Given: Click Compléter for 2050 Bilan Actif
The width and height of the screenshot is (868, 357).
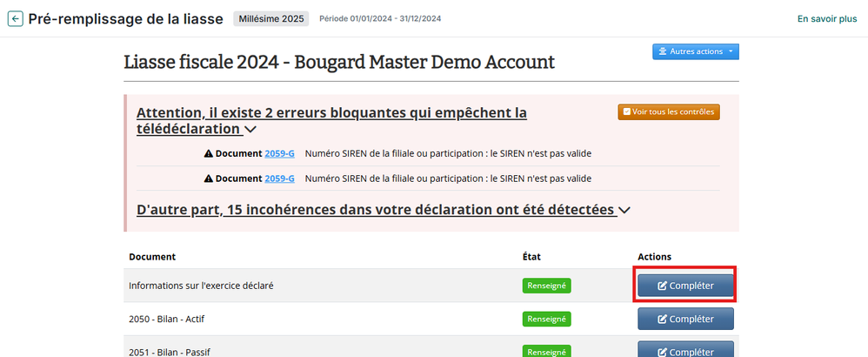Looking at the screenshot, I should tap(685, 320).
